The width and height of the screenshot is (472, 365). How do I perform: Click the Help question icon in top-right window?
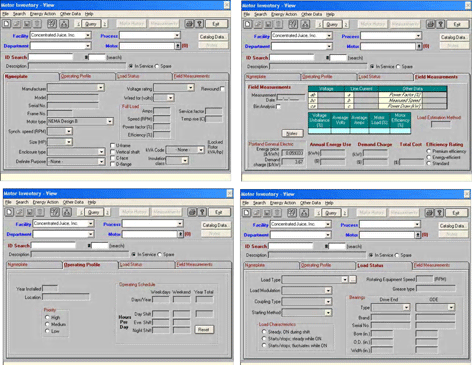[x=441, y=24]
